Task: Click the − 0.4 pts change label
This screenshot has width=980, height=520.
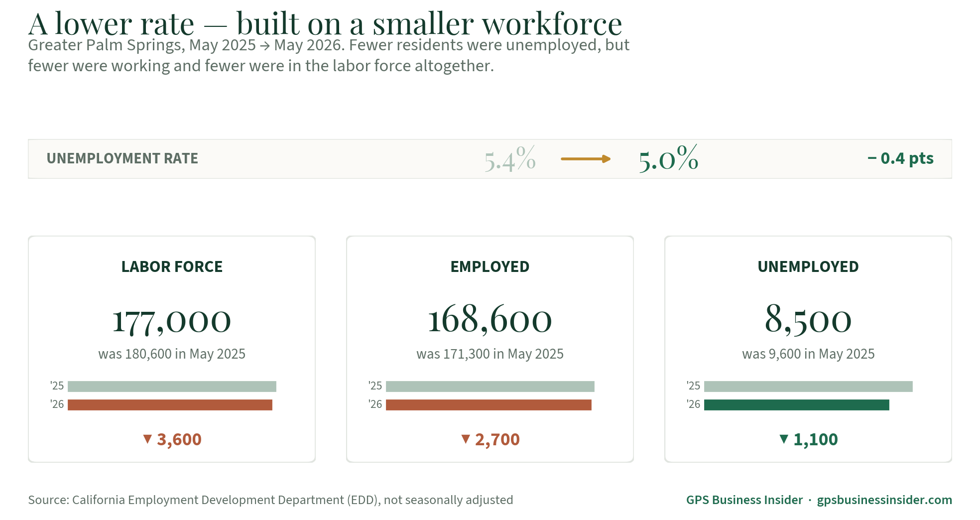Action: tap(900, 158)
